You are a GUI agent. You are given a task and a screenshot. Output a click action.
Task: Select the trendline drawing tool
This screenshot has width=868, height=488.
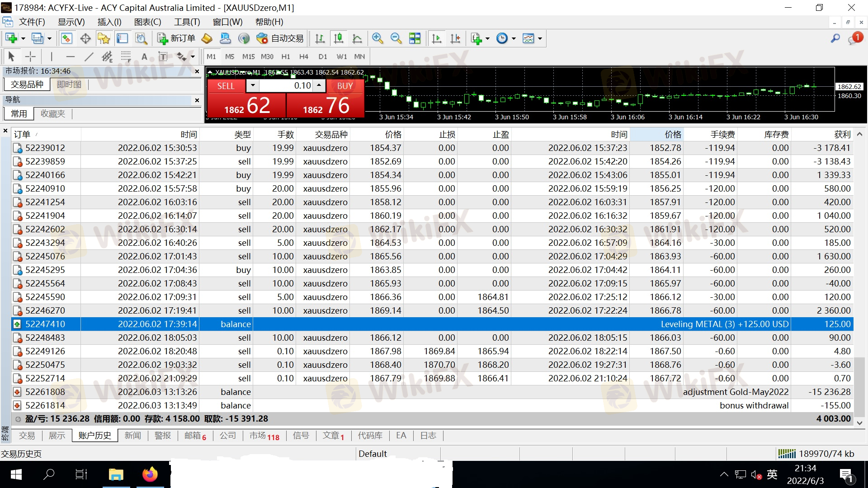click(x=89, y=56)
